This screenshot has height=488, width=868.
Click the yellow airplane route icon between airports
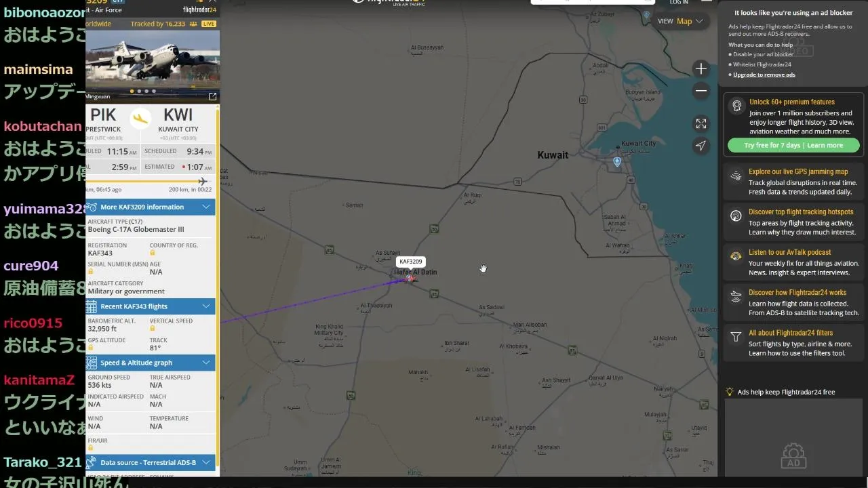(x=141, y=119)
